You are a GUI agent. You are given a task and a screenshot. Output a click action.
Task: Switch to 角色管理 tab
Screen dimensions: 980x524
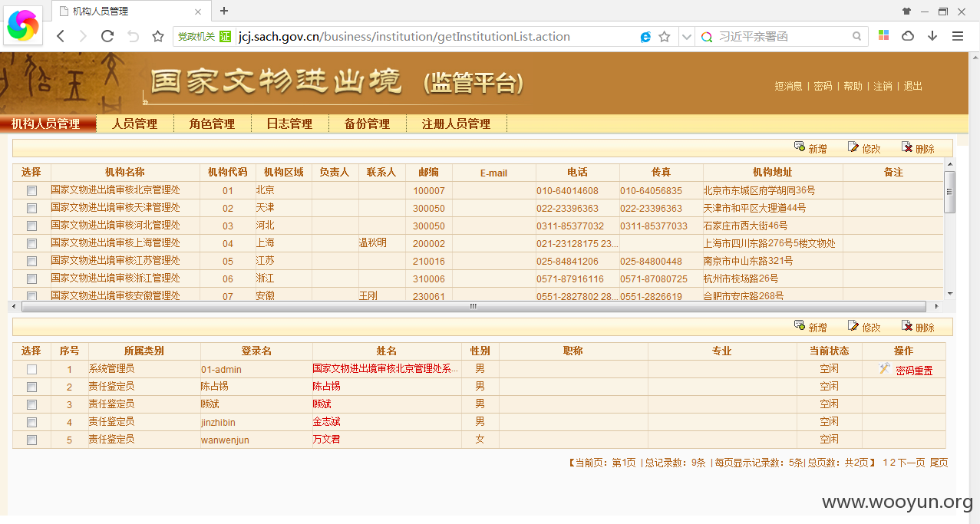212,124
